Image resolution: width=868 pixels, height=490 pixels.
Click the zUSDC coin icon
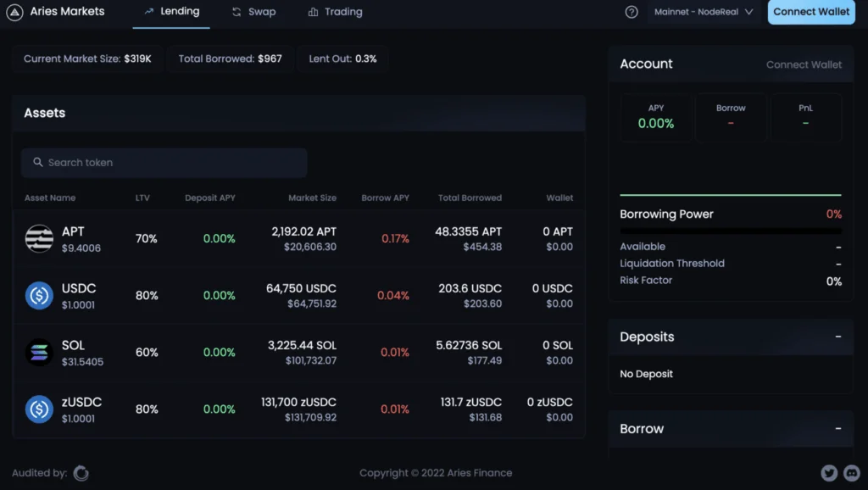(x=39, y=409)
